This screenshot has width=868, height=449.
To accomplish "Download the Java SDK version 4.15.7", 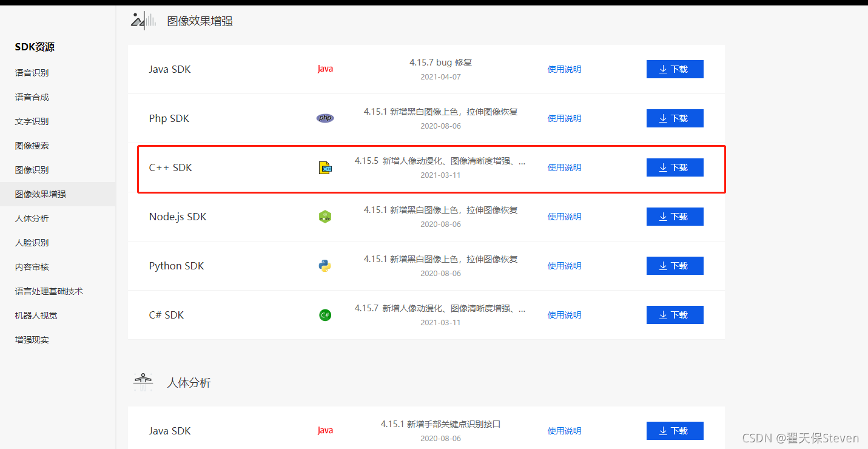I will 675,69.
